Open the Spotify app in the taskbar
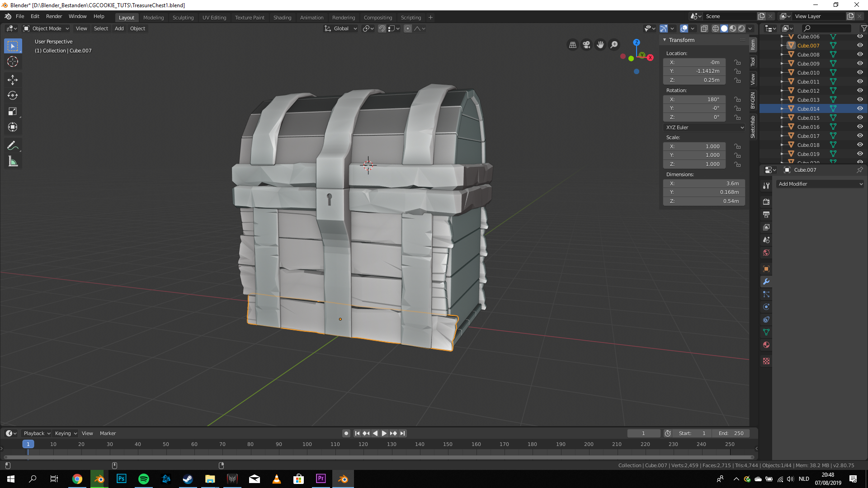This screenshot has height=488, width=868. 143,479
